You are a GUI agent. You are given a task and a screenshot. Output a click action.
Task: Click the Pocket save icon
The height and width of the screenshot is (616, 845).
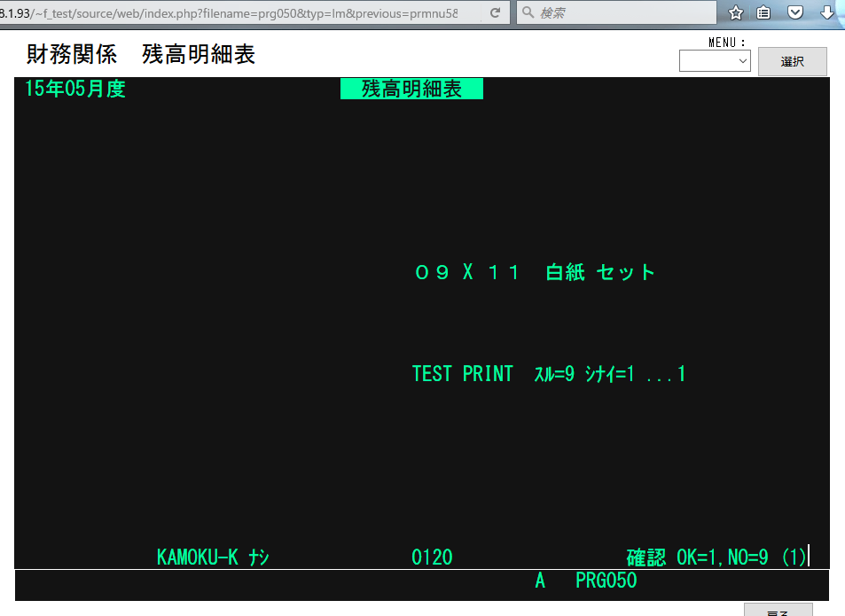[x=795, y=13]
